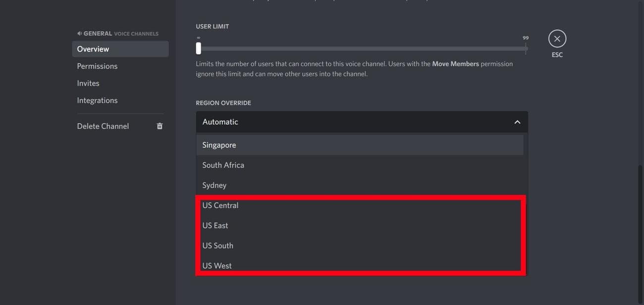Click the trash icon next to Delete Channel
644x305 pixels.
[x=159, y=125]
